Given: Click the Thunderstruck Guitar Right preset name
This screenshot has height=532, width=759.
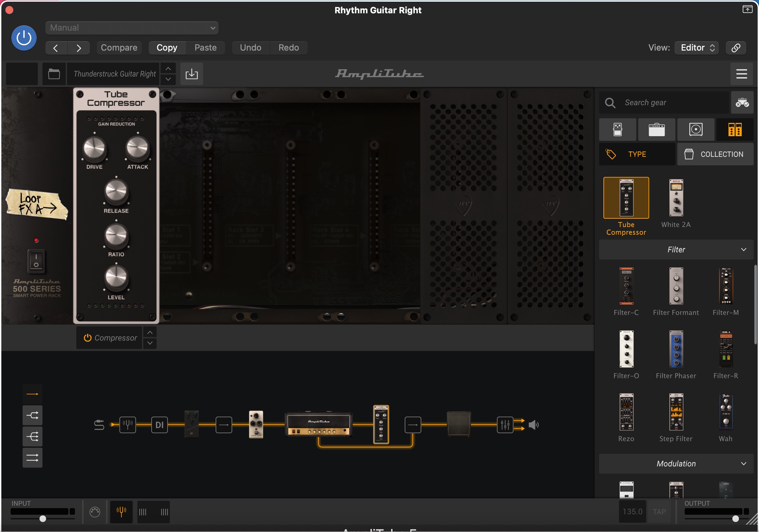Looking at the screenshot, I should coord(115,74).
